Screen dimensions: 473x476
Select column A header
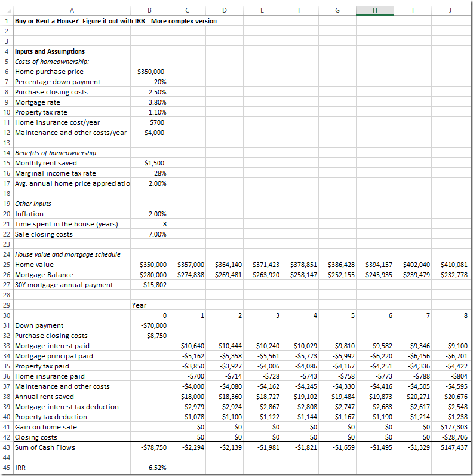(x=72, y=10)
